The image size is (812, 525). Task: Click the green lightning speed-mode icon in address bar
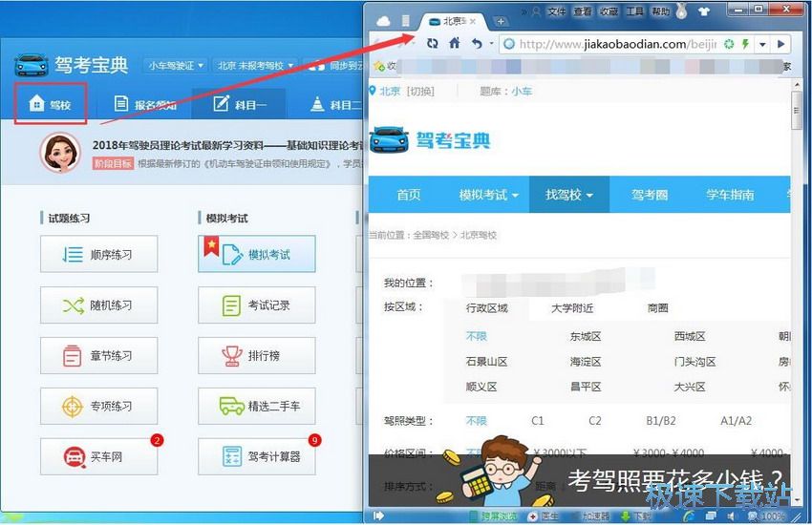click(x=745, y=44)
